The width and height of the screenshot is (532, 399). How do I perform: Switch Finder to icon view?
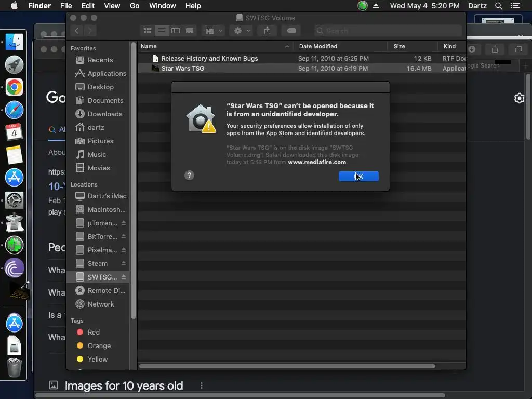pyautogui.click(x=148, y=31)
